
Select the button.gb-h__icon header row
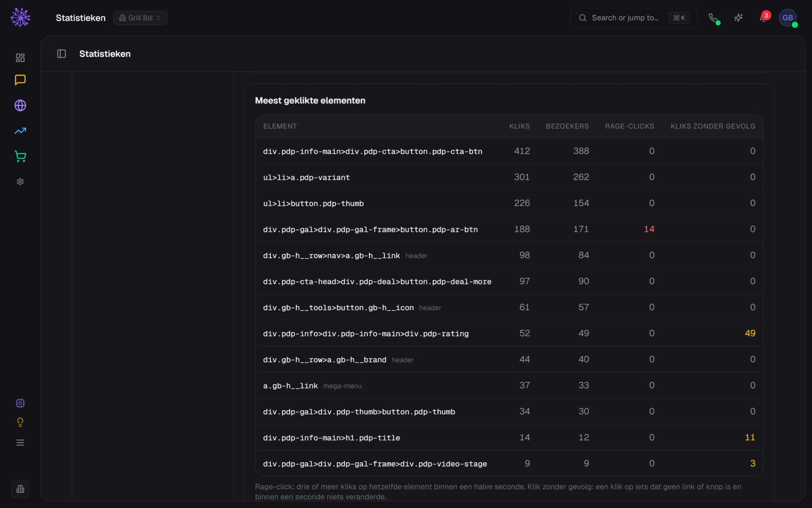tap(509, 307)
